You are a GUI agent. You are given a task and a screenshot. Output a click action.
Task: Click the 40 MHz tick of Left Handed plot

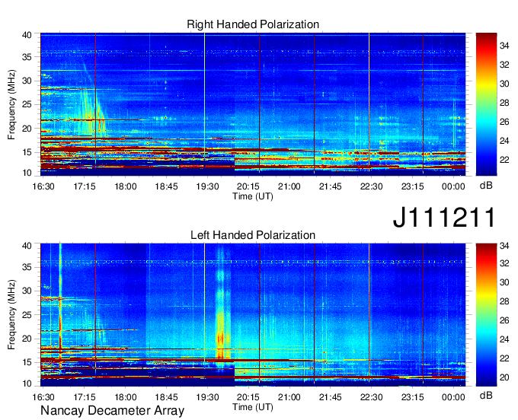27,246
